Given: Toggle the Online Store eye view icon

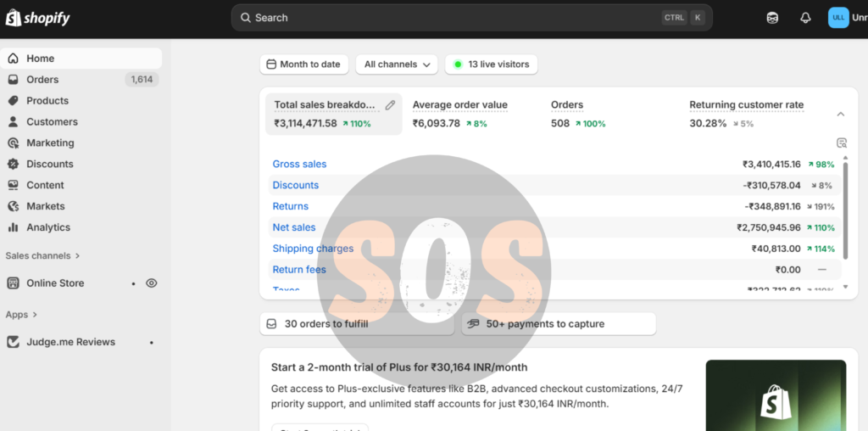Looking at the screenshot, I should (x=151, y=283).
